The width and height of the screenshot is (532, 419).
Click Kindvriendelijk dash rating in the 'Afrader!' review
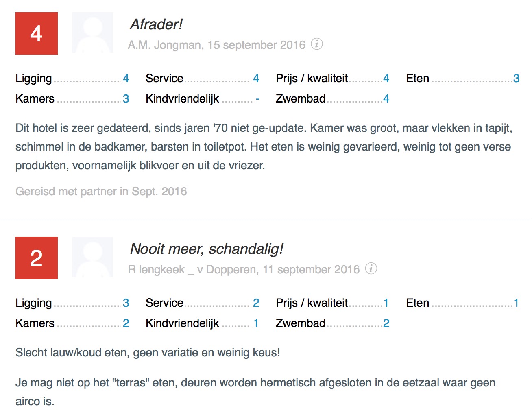pyautogui.click(x=257, y=98)
